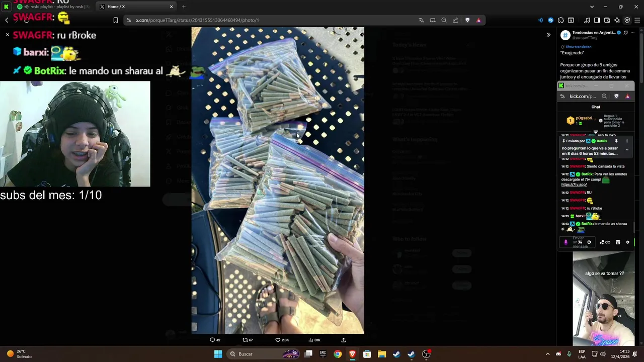Screen dimensions: 644x362
Task: Open the Windows Start menu
Action: (x=218, y=354)
